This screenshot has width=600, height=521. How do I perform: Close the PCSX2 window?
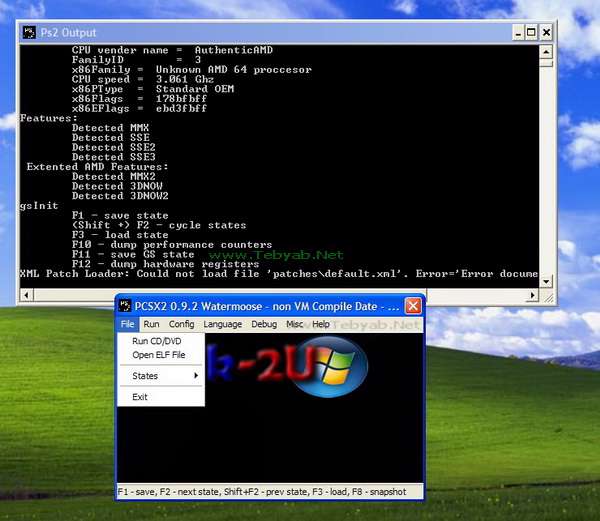point(413,306)
